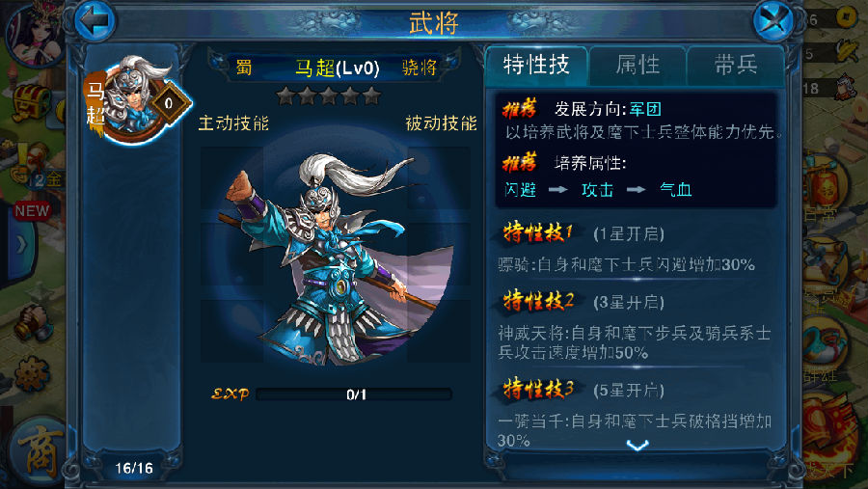The height and width of the screenshot is (489, 868).
Task: Click the 气血 attribute link
Action: (675, 190)
